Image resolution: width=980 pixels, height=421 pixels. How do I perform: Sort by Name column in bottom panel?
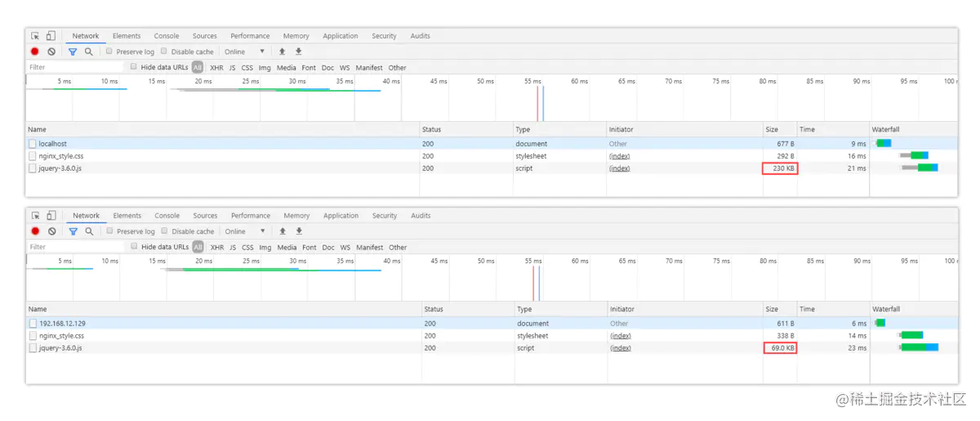tap(224, 309)
